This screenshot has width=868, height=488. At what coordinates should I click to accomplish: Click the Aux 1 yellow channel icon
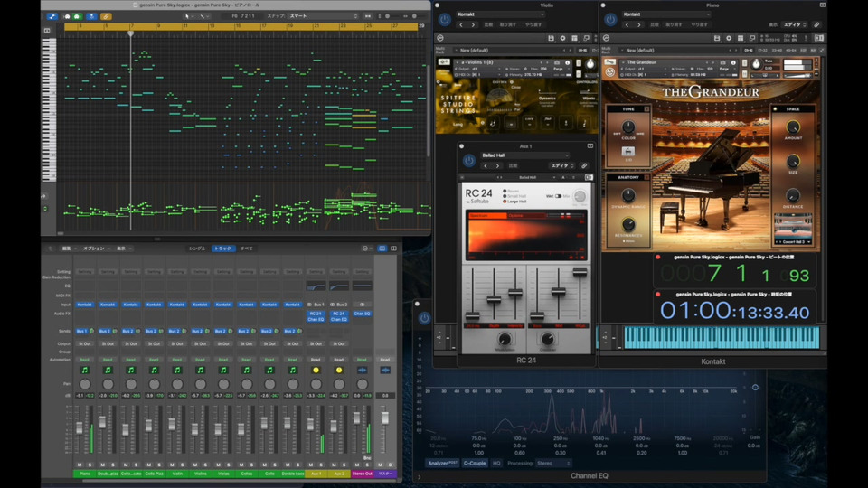pyautogui.click(x=316, y=370)
